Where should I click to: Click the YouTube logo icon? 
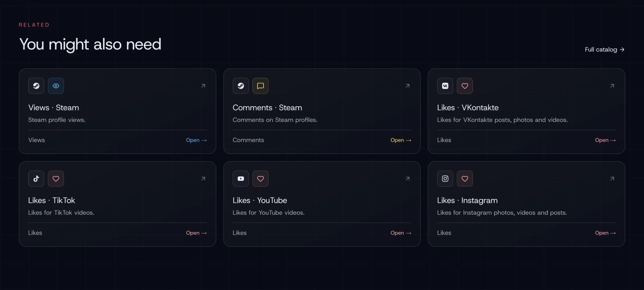(241, 179)
